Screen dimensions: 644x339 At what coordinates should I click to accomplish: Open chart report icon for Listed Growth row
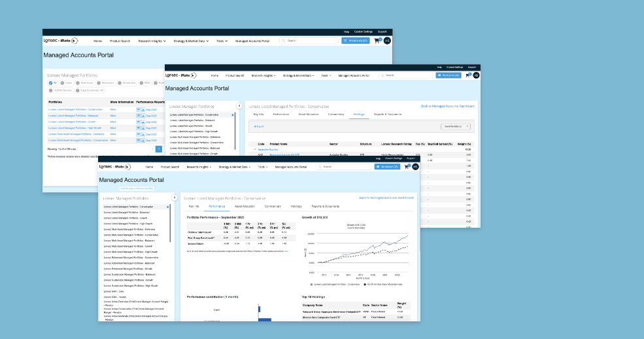click(143, 122)
